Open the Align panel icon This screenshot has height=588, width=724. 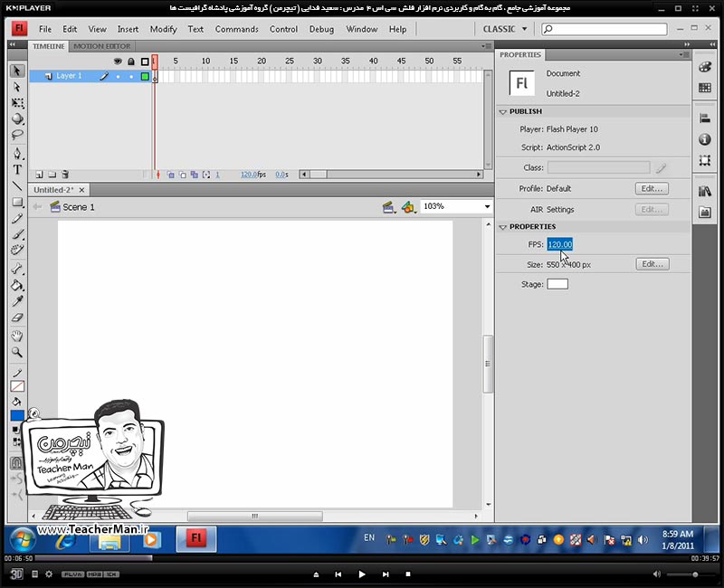(705, 119)
